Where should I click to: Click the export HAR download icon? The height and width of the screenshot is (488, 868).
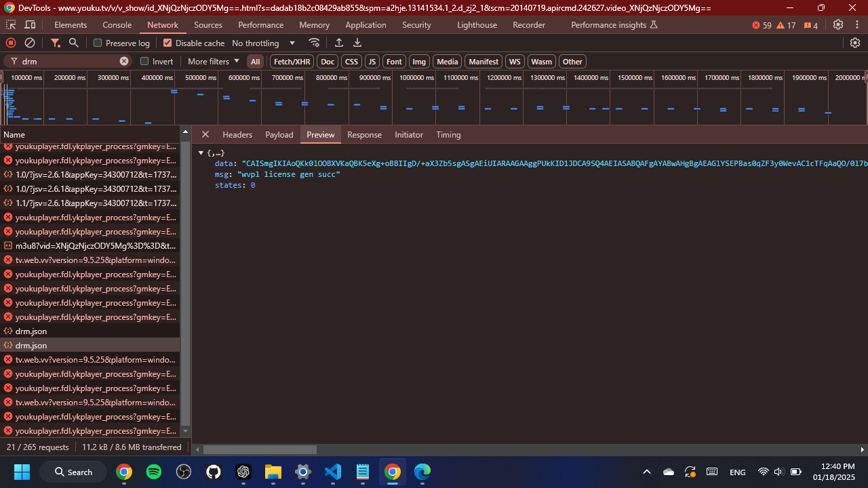357,43
